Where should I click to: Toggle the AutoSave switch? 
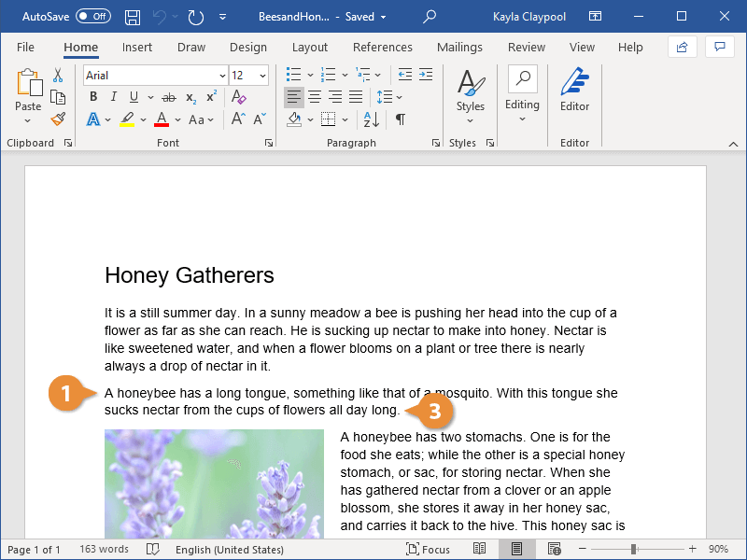pyautogui.click(x=92, y=17)
